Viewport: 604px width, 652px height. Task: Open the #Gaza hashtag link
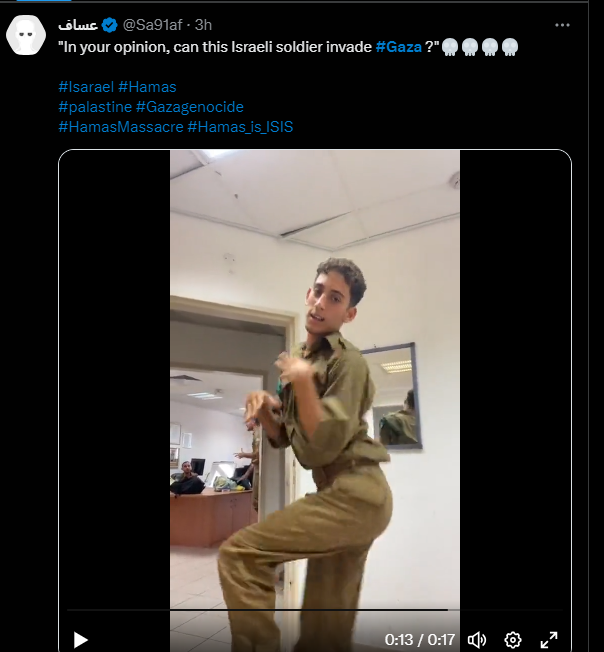click(x=399, y=47)
